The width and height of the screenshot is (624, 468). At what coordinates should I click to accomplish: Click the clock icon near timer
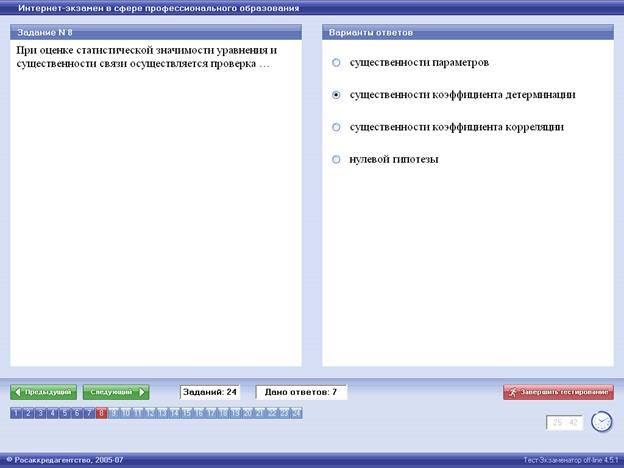[x=601, y=421]
